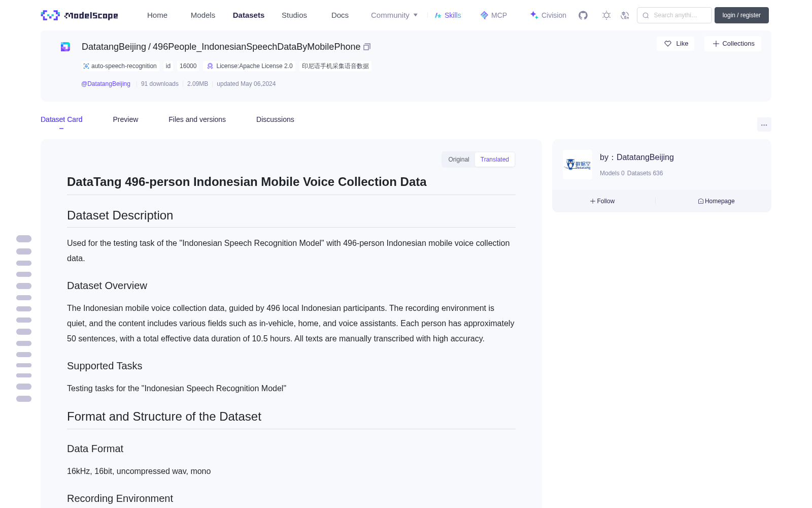
Task: Click the 'Supported Tasks' heading
Action: [x=105, y=366]
